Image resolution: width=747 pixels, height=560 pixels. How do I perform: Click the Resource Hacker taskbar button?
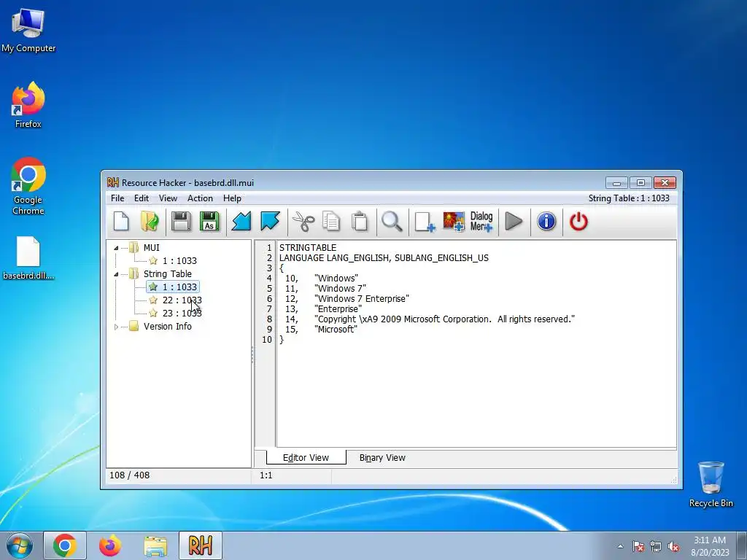(201, 545)
